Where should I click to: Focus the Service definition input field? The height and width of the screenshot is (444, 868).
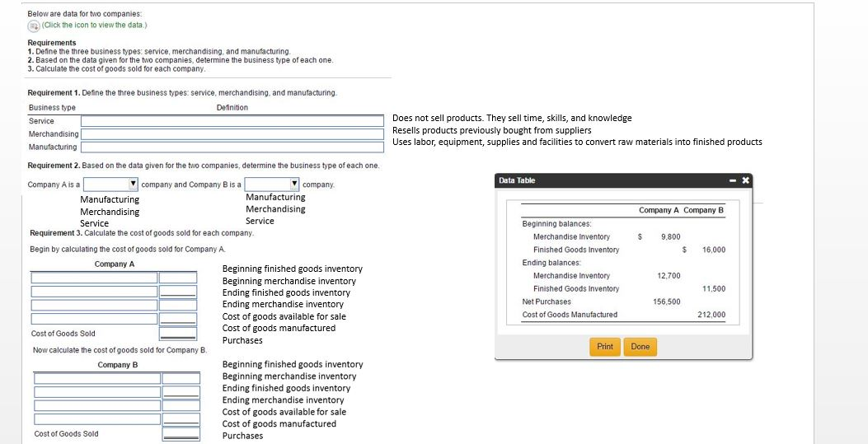tap(232, 121)
